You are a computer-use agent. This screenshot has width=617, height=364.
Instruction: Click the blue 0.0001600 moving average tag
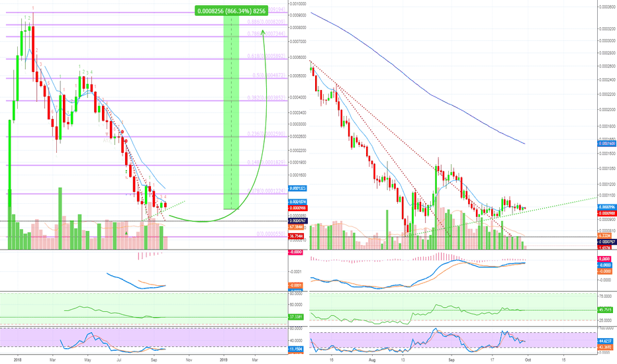pyautogui.click(x=606, y=144)
